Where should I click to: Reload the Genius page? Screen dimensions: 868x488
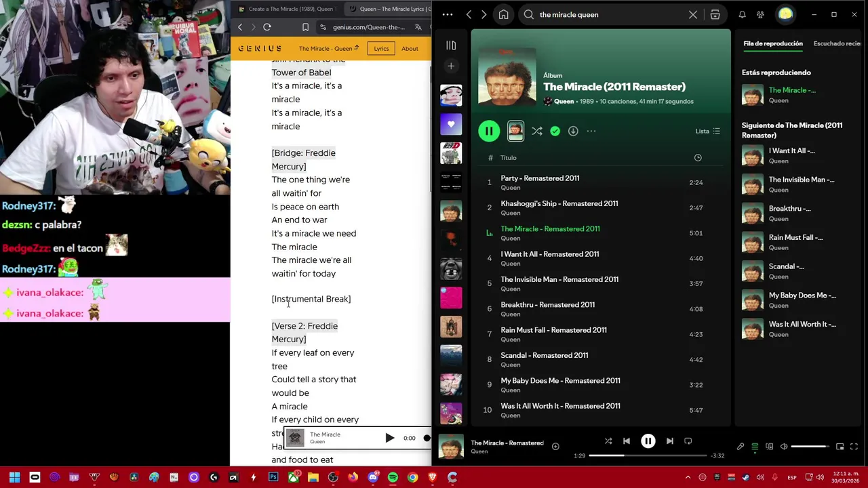coord(267,27)
